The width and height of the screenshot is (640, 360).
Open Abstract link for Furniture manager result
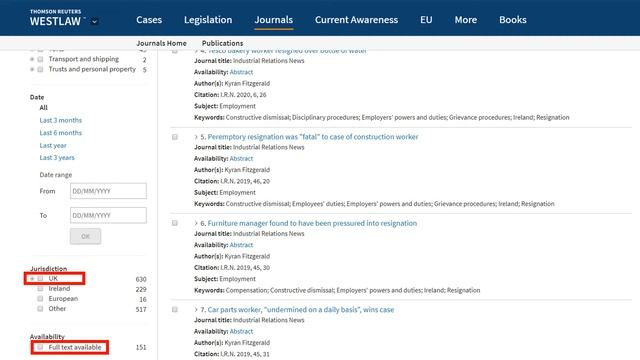241,245
